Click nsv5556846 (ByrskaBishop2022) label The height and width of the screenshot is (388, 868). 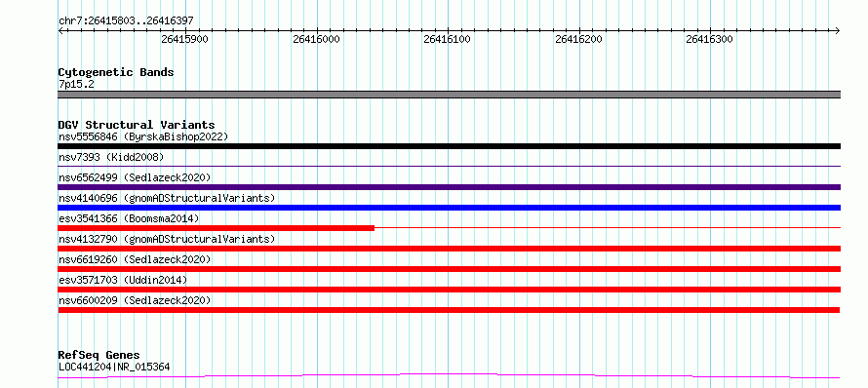tap(142, 136)
